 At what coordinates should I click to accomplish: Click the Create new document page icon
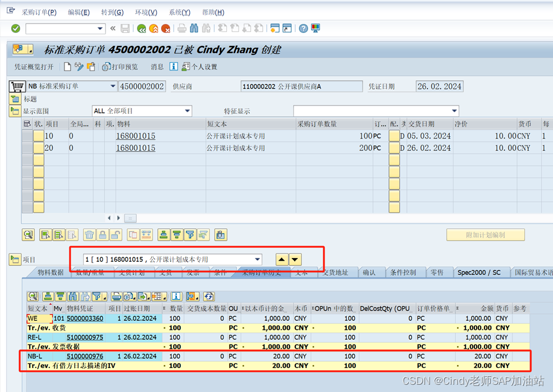tap(67, 67)
